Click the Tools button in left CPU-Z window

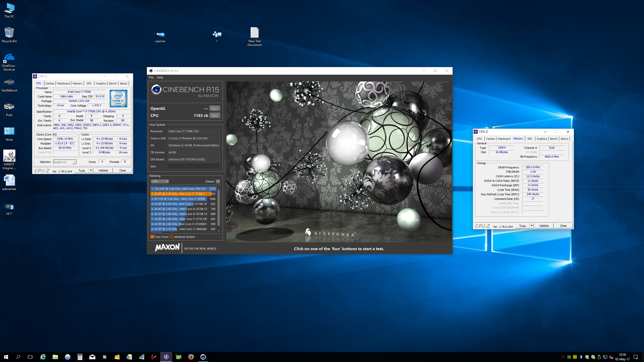(x=82, y=170)
